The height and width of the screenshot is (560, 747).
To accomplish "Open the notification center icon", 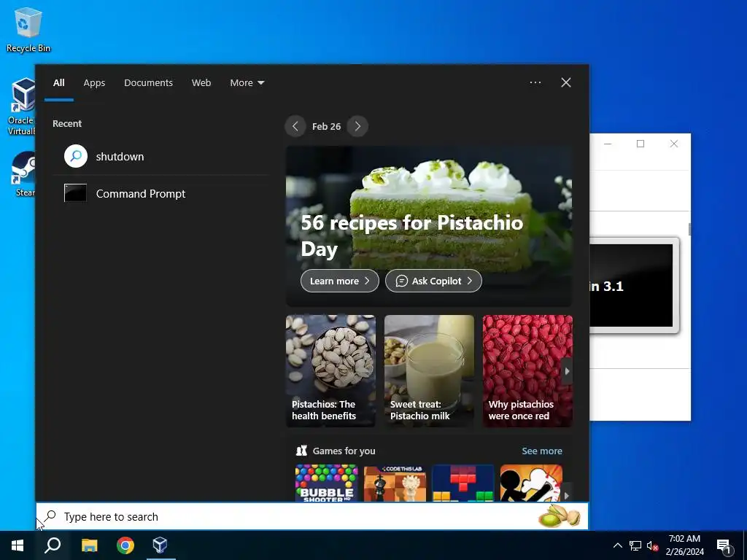I will (724, 546).
